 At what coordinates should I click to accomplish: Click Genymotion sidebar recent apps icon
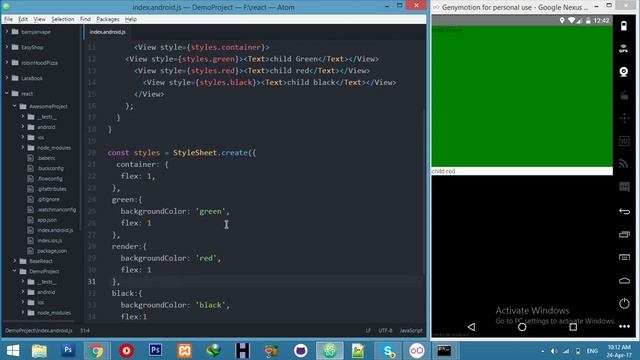(624, 234)
